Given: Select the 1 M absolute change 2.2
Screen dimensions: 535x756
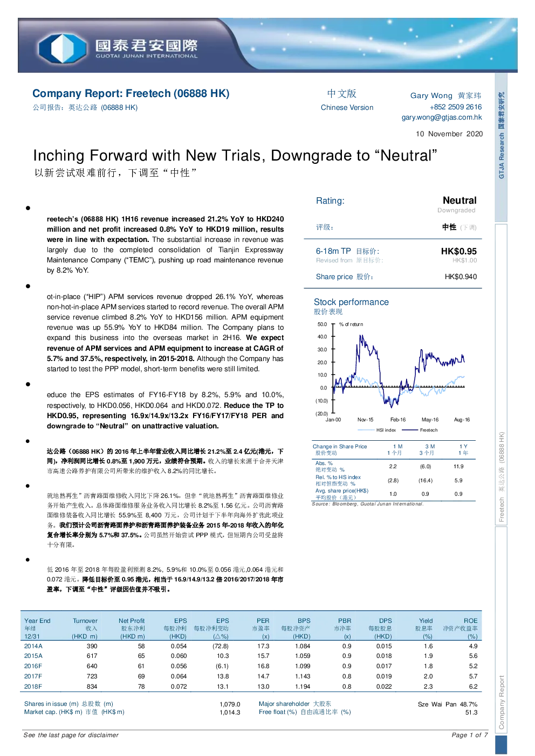Looking at the screenshot, I should pos(393,467).
